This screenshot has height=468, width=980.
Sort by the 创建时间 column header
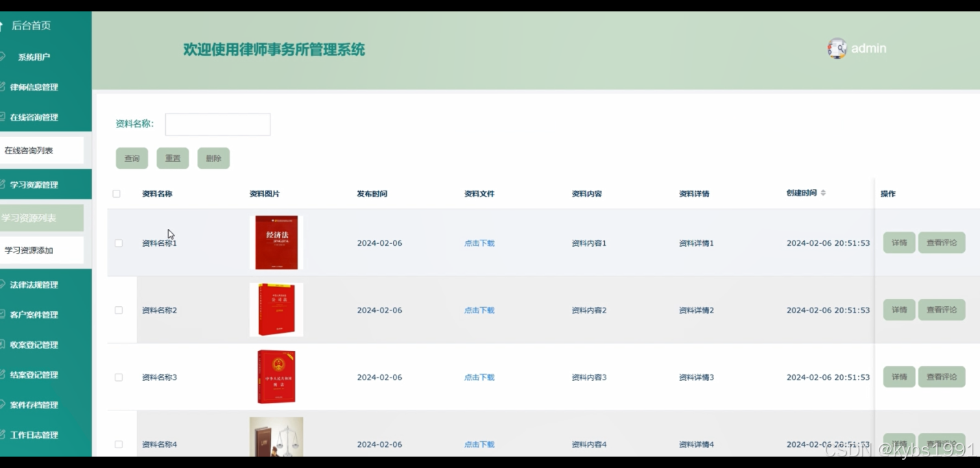click(x=802, y=193)
